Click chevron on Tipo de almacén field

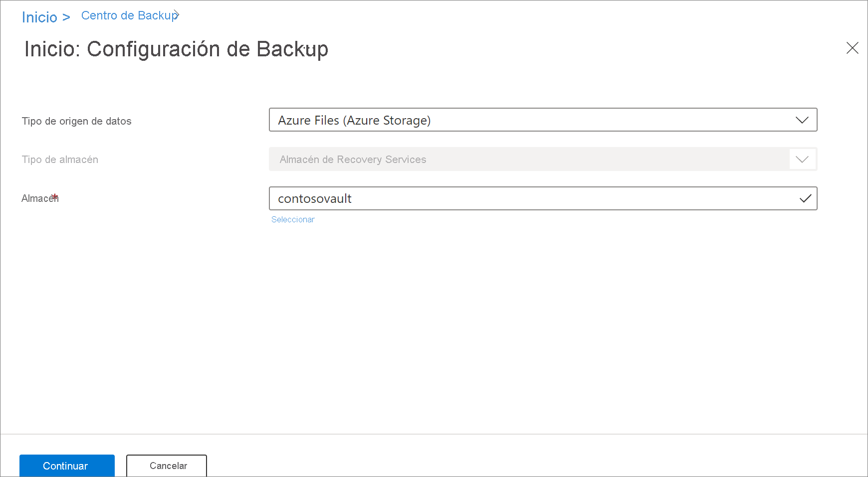pos(802,159)
